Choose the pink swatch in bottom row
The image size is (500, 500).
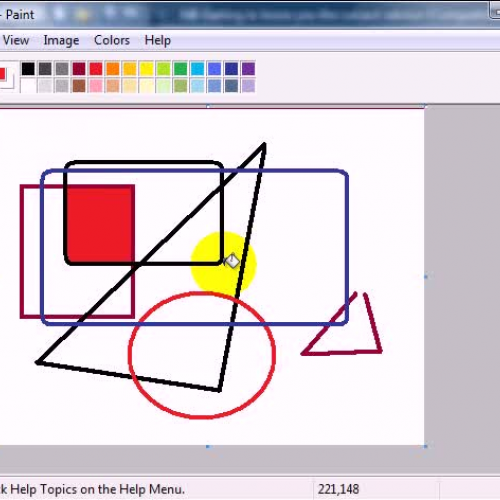(96, 86)
